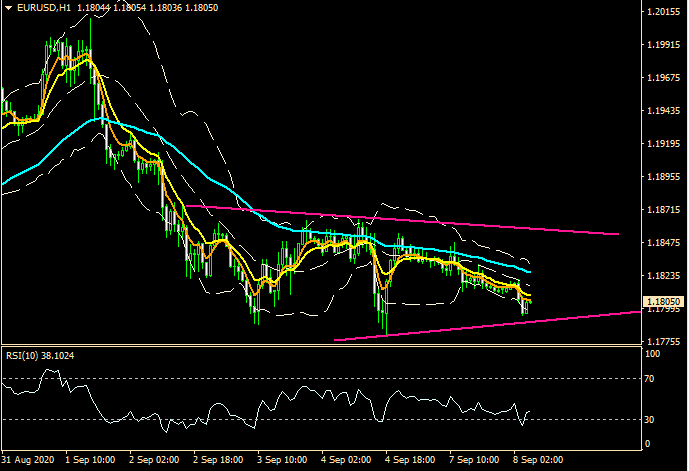Image resolution: width=689 pixels, height=471 pixels.
Task: Click the triangle arrow beside EURUSD,H1
Action: [7, 8]
